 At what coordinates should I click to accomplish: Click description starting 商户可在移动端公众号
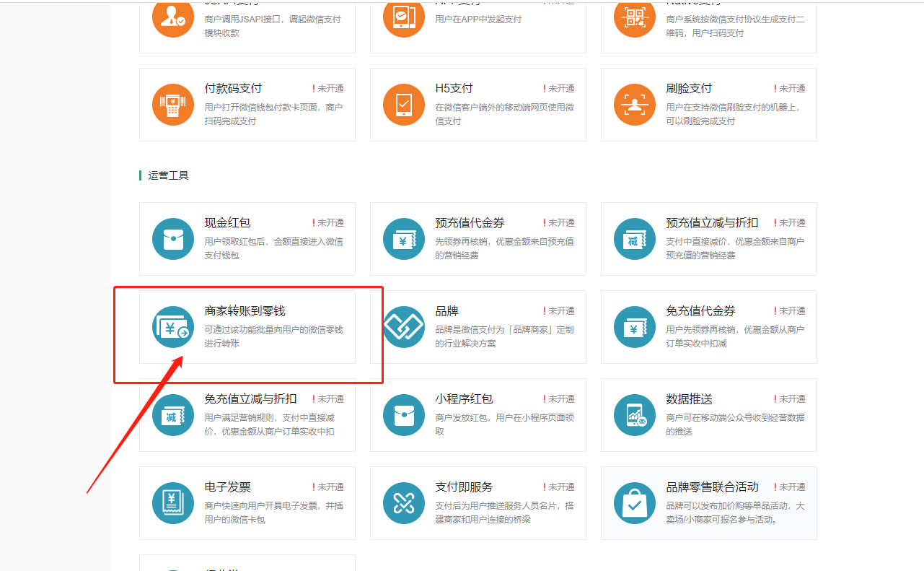click(x=735, y=424)
